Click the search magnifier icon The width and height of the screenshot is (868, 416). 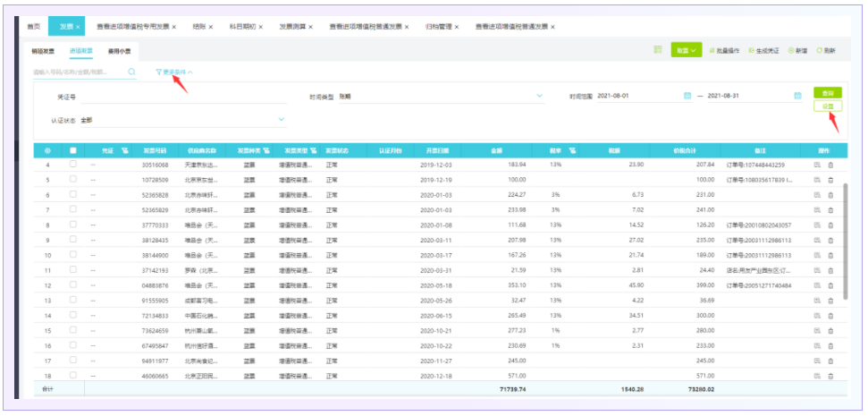(131, 72)
